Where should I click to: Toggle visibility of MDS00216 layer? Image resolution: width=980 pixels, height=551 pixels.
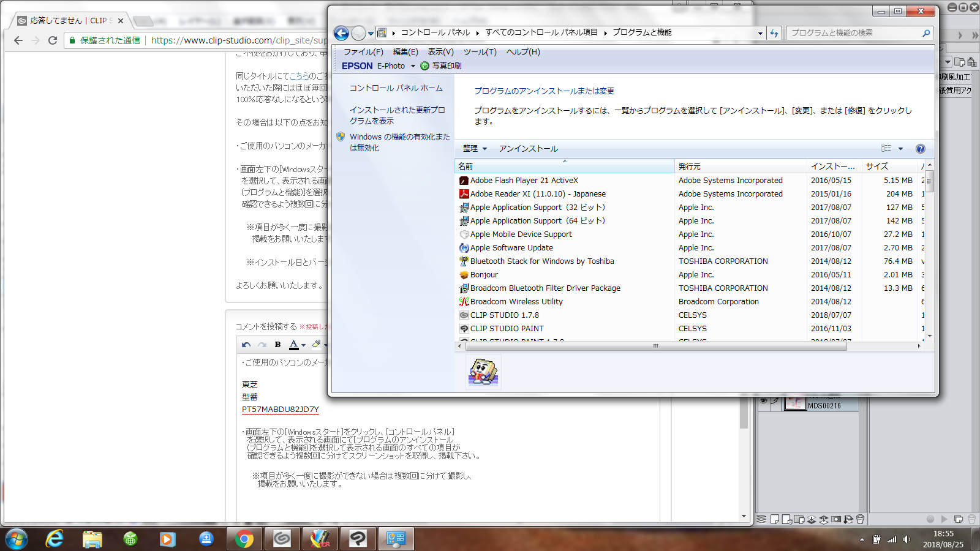[x=764, y=402]
